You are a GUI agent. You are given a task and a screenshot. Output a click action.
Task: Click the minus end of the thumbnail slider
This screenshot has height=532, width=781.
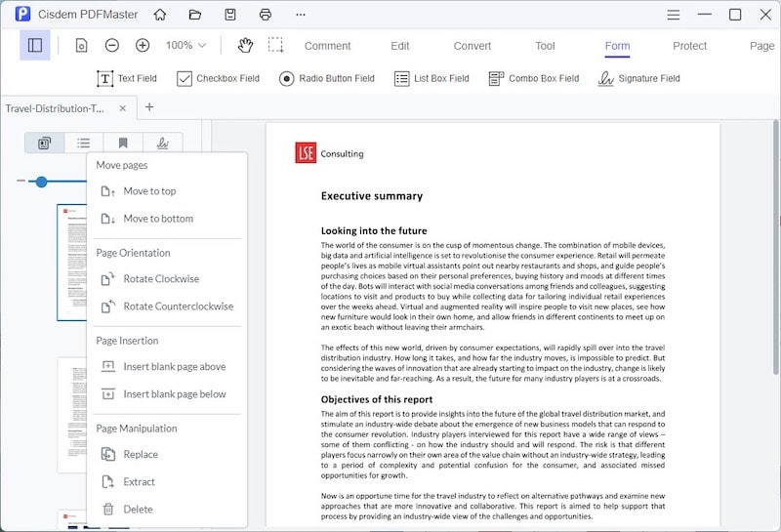21,181
